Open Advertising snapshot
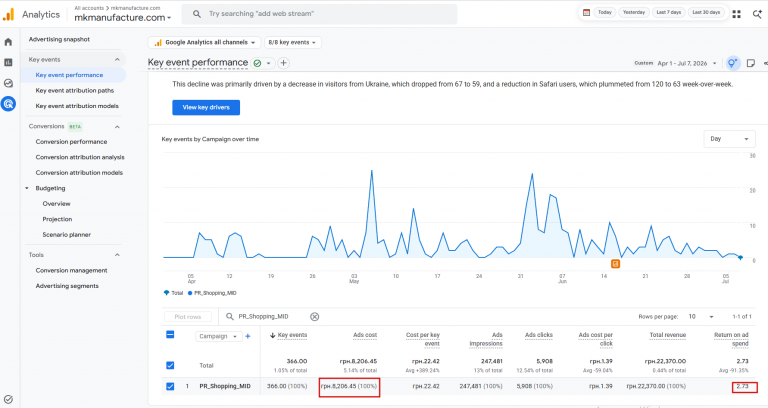This screenshot has width=768, height=408. click(59, 39)
